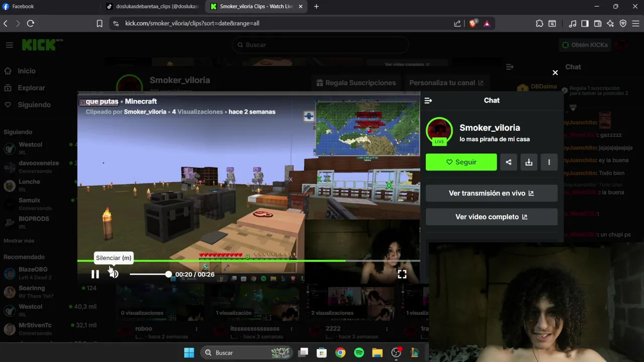Open the Kick hamburger sidebar menu
The image size is (644, 362).
(9, 45)
